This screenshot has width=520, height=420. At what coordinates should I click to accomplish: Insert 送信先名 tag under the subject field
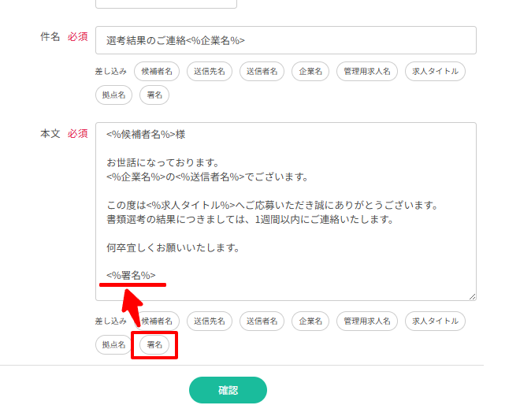point(210,72)
